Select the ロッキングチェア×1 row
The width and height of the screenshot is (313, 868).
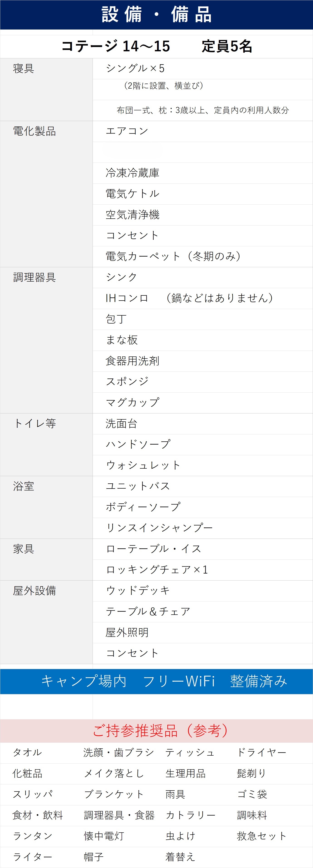(203, 570)
